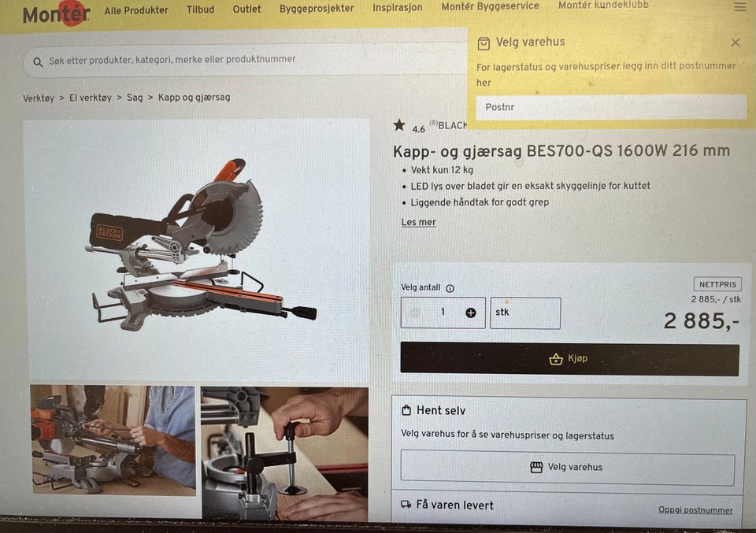Close the Velg varehus popup
Image resolution: width=756 pixels, height=533 pixels.
(x=736, y=43)
